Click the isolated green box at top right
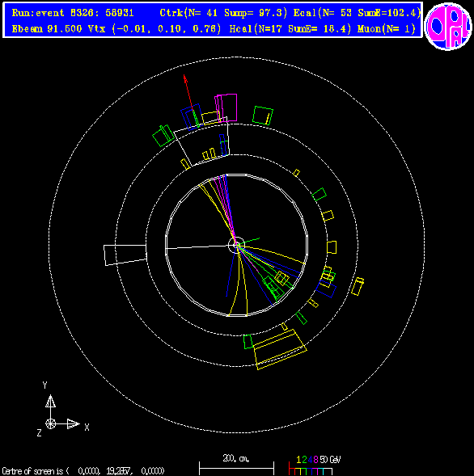The image size is (474, 476). coord(263,116)
